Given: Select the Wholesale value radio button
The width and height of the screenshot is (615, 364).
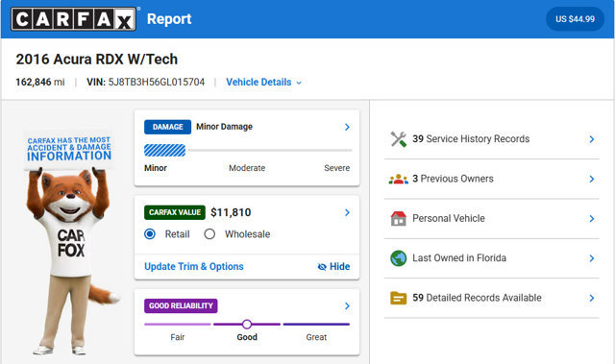Looking at the screenshot, I should [x=209, y=234].
